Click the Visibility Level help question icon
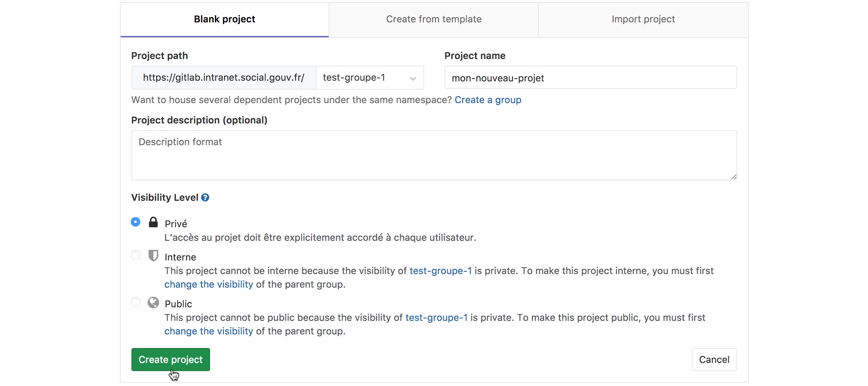 (x=205, y=197)
